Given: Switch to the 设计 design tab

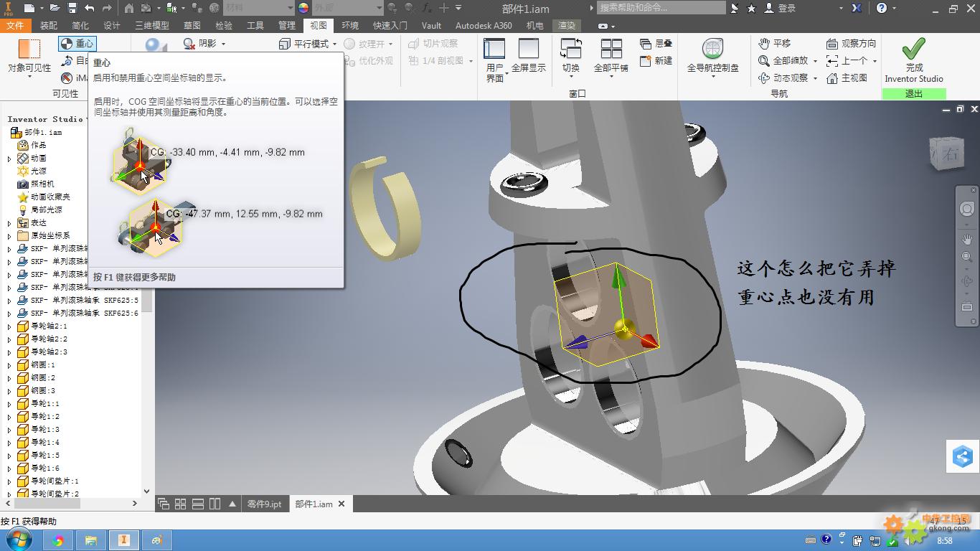Looking at the screenshot, I should point(112,25).
